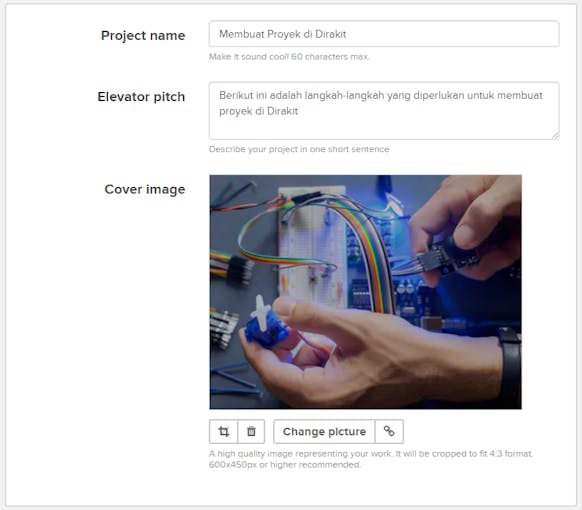Click inside the Elevator pitch text area
The height and width of the screenshot is (510, 582).
coord(384,111)
